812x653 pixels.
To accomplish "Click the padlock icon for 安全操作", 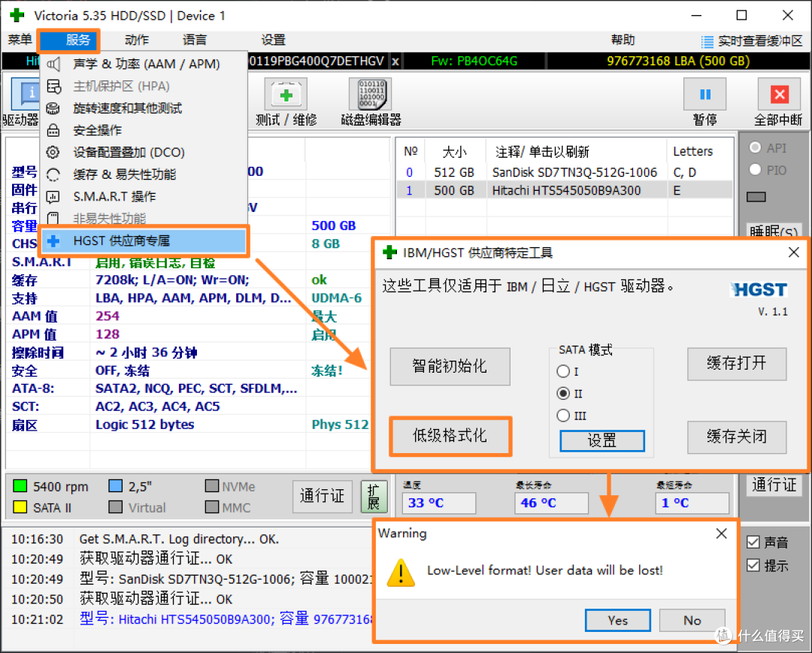I will [53, 131].
